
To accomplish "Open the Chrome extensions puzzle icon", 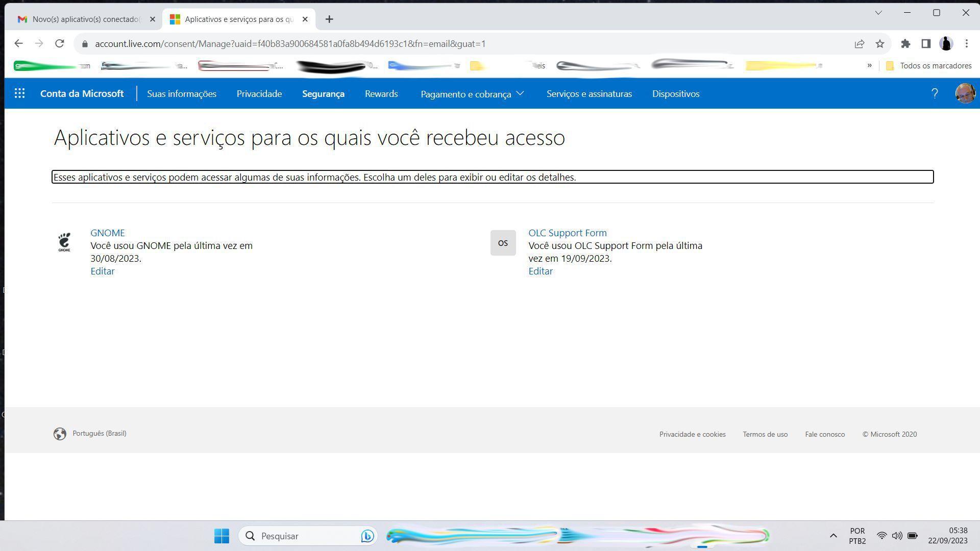I will click(905, 44).
